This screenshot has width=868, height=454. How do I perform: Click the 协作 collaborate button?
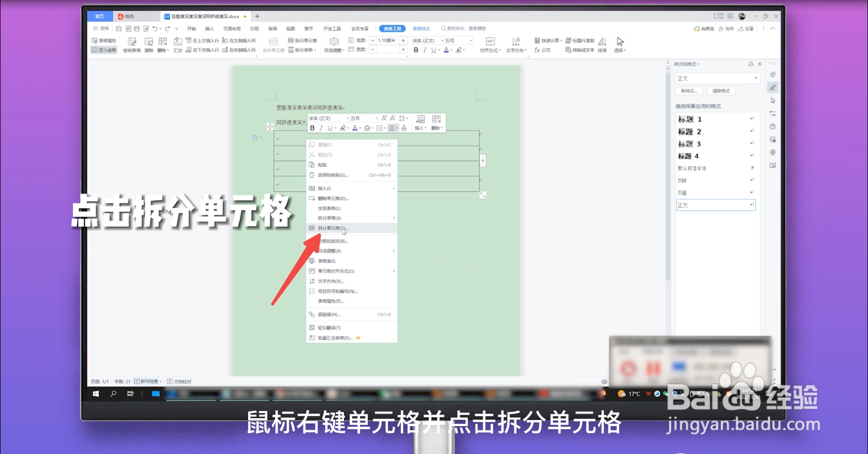pos(726,29)
